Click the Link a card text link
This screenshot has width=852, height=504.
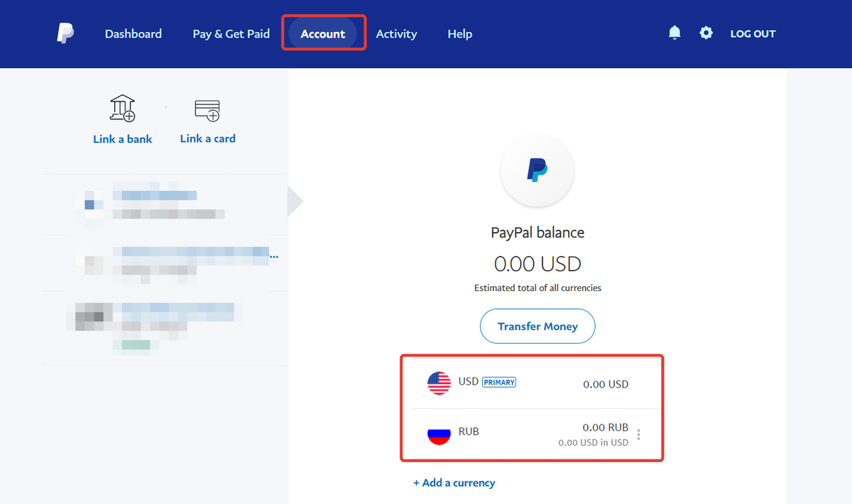tap(208, 138)
